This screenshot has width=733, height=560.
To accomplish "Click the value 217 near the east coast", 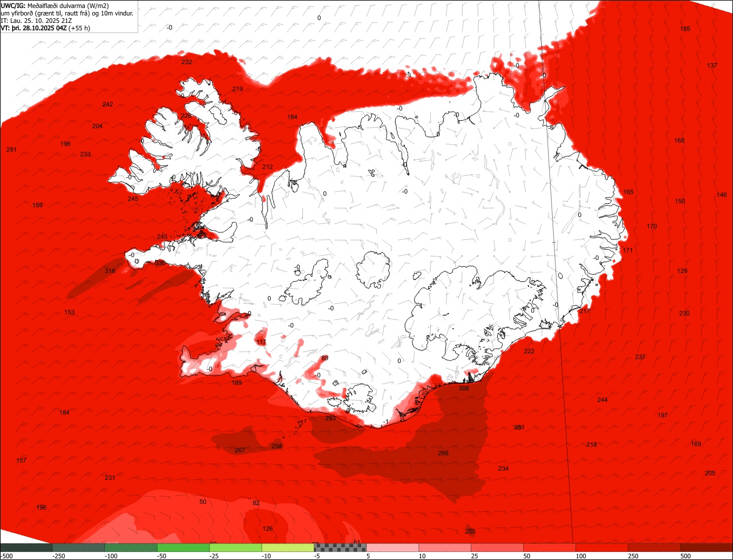I will point(584,311).
